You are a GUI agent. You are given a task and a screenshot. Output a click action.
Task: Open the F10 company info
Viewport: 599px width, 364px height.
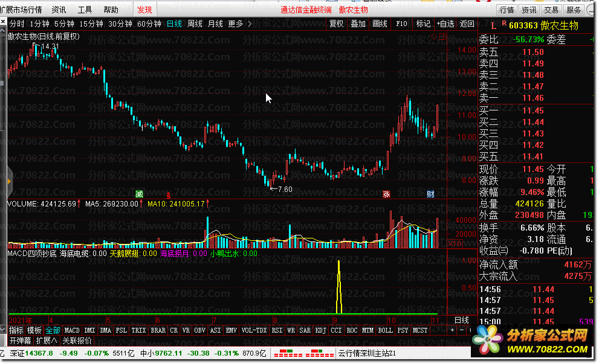click(401, 24)
